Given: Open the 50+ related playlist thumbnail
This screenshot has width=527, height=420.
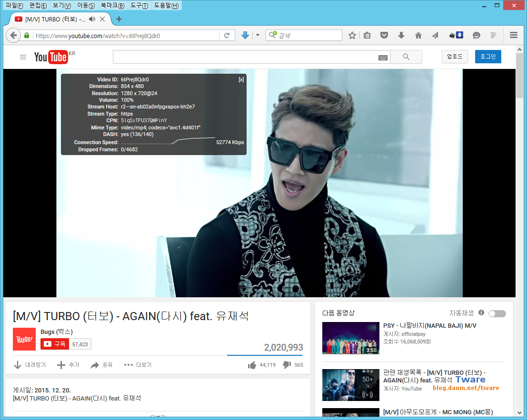Looking at the screenshot, I should 350,385.
